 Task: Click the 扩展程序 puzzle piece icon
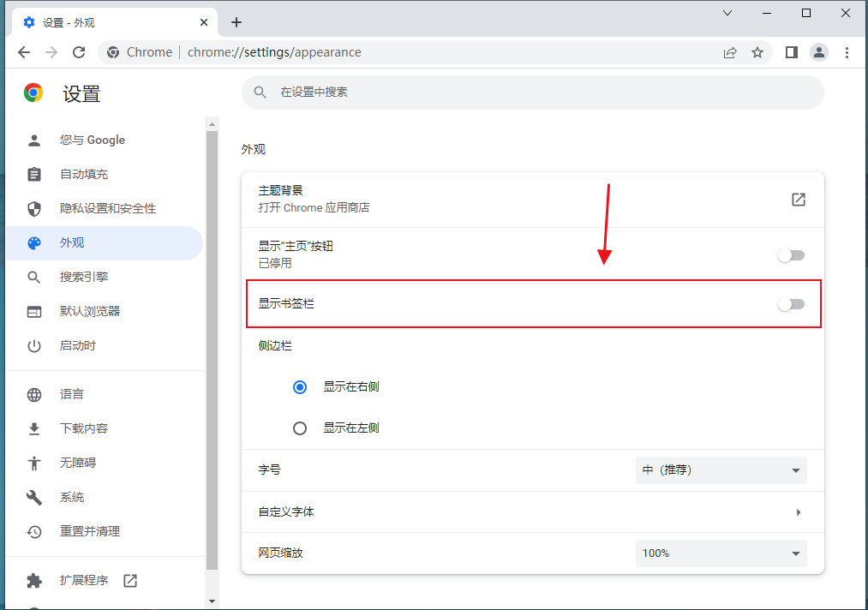click(34, 581)
